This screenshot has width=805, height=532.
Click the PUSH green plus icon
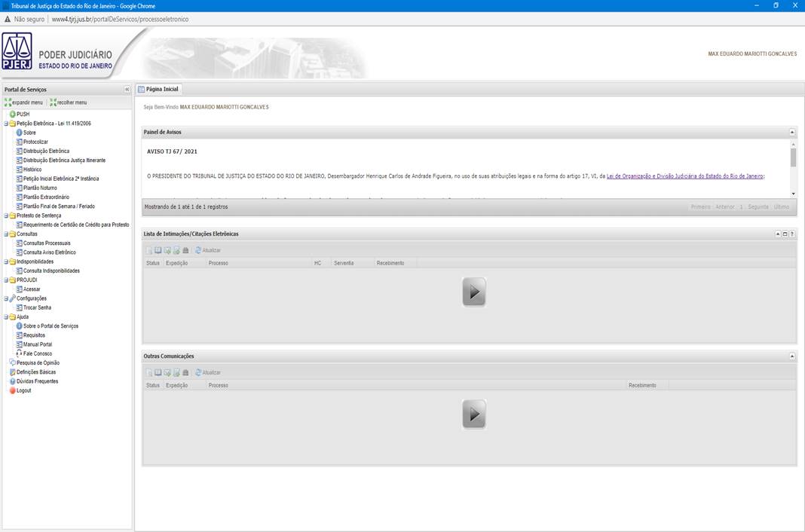coord(12,114)
